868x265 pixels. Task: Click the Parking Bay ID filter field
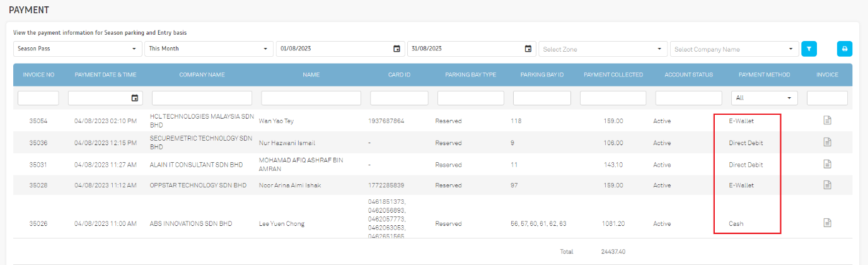[542, 98]
